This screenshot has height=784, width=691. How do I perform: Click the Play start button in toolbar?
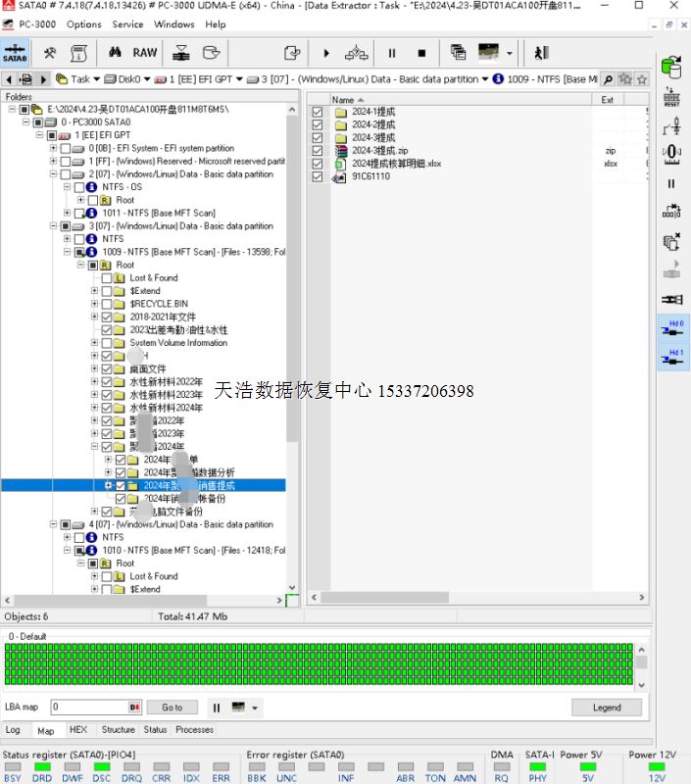pyautogui.click(x=326, y=53)
